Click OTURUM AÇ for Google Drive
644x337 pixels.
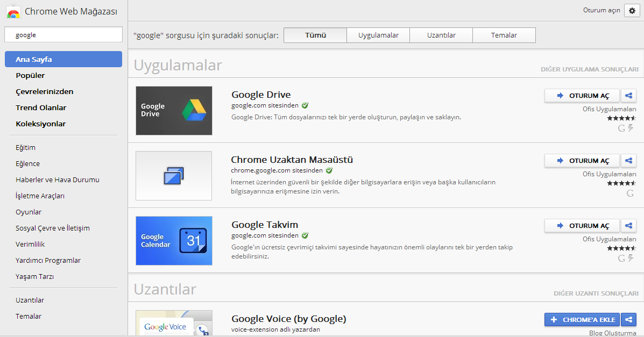click(582, 95)
